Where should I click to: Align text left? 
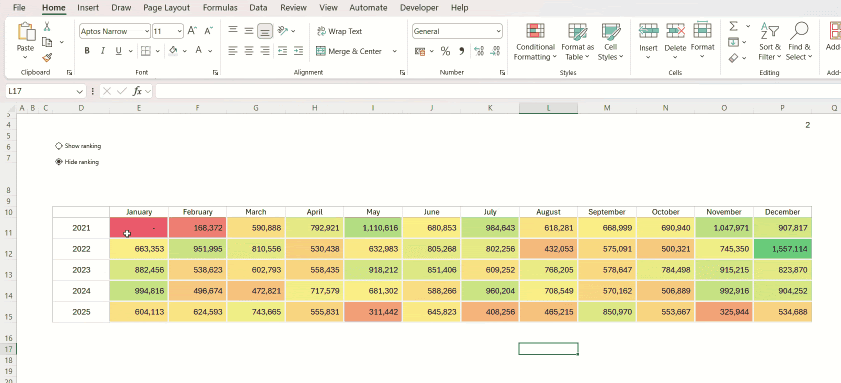click(x=233, y=51)
